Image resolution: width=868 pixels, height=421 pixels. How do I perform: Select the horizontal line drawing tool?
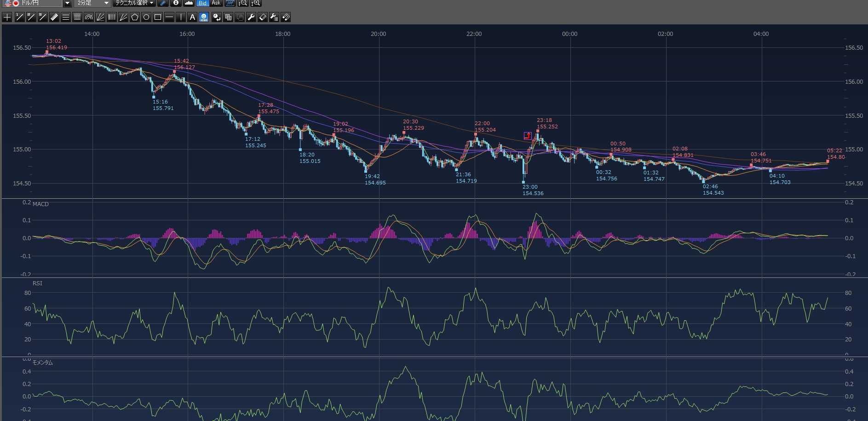pos(169,17)
